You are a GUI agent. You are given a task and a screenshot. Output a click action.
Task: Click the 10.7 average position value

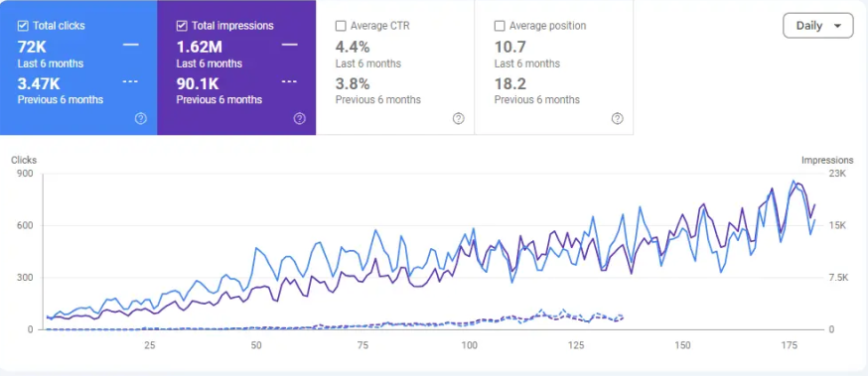(x=509, y=47)
